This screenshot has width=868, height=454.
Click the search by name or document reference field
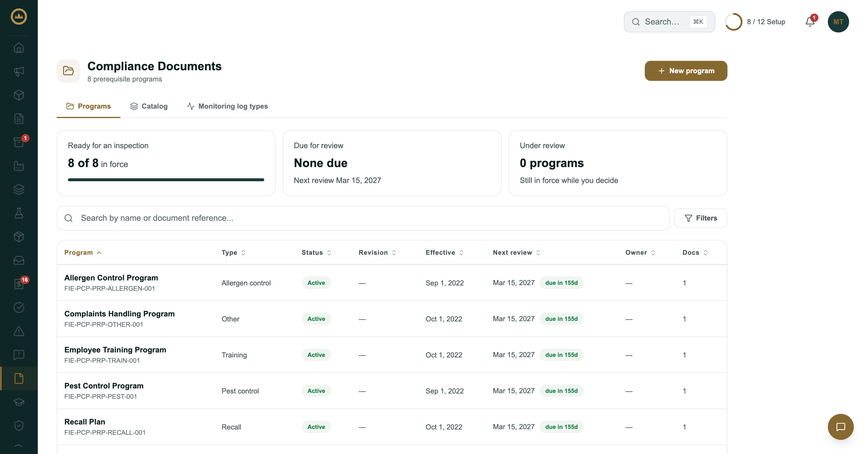363,218
